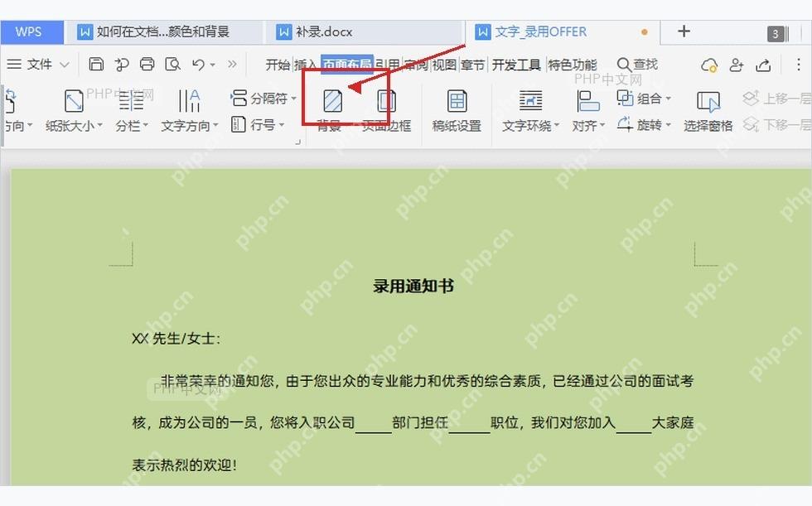The image size is (812, 506).
Task: Open the 旋转 rotate dropdown
Action: [x=644, y=125]
